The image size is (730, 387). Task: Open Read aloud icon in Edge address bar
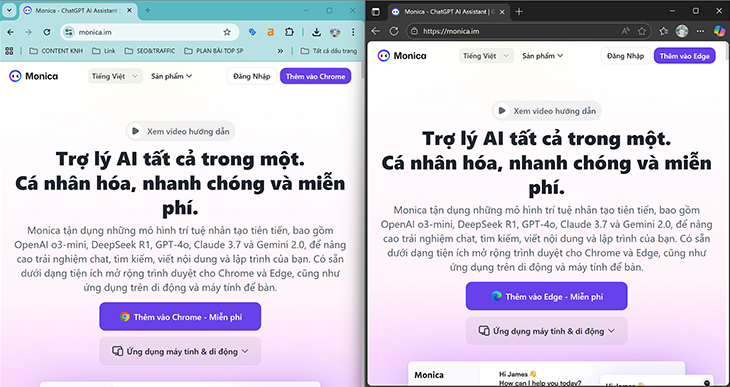point(625,31)
